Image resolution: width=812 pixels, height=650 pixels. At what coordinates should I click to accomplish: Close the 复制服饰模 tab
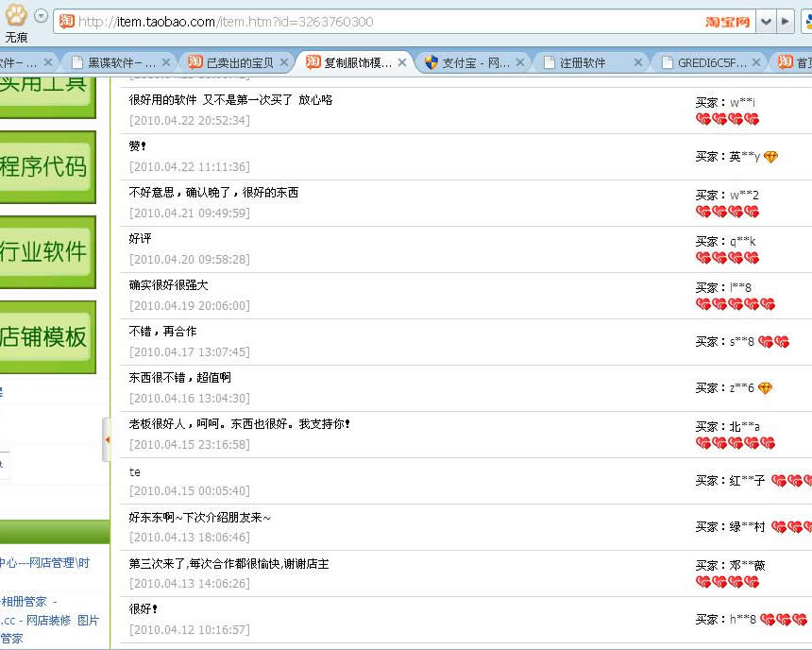[x=402, y=62]
